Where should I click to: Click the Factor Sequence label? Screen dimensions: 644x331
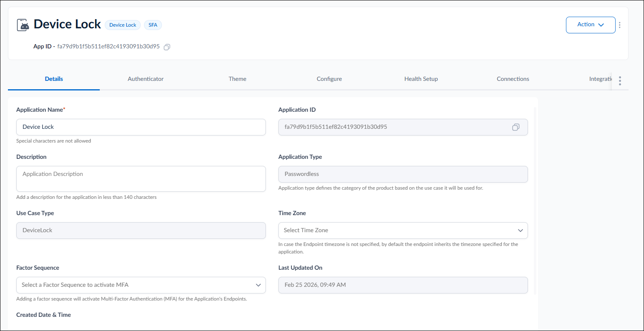pos(38,268)
